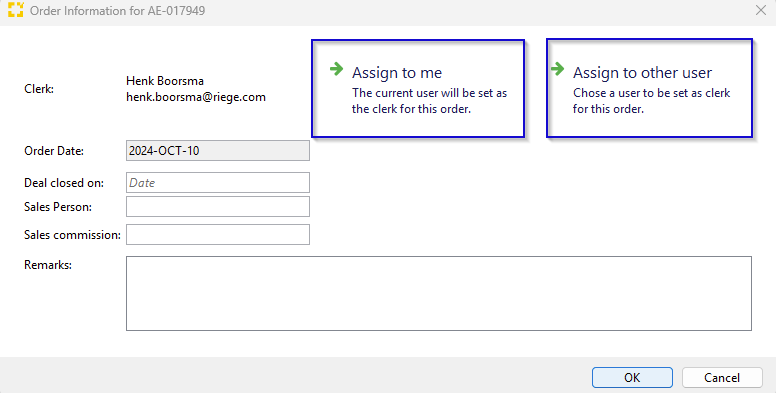
Task: Select the Order Date field showing 2024-OCT-10
Action: [218, 150]
